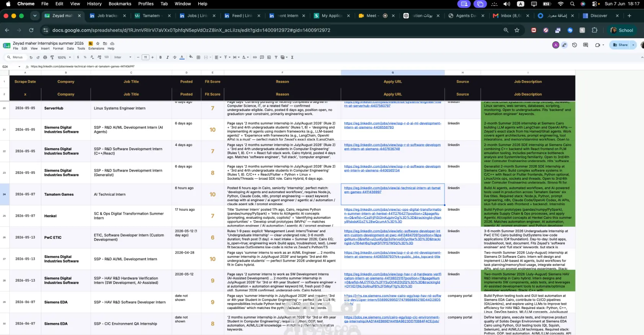Open the Share options arrow
This screenshot has width=644, height=335.
tap(633, 45)
